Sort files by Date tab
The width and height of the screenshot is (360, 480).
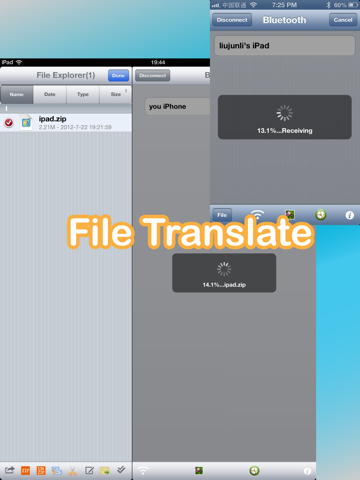coord(50,94)
